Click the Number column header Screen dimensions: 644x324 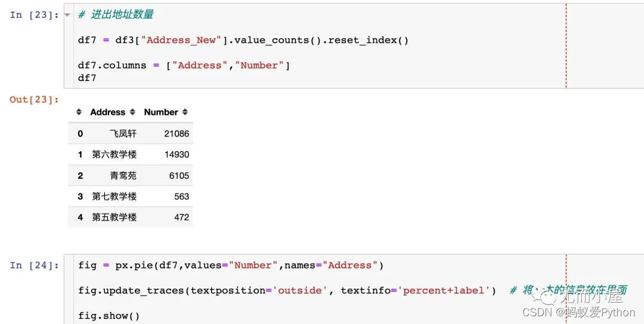click(161, 112)
